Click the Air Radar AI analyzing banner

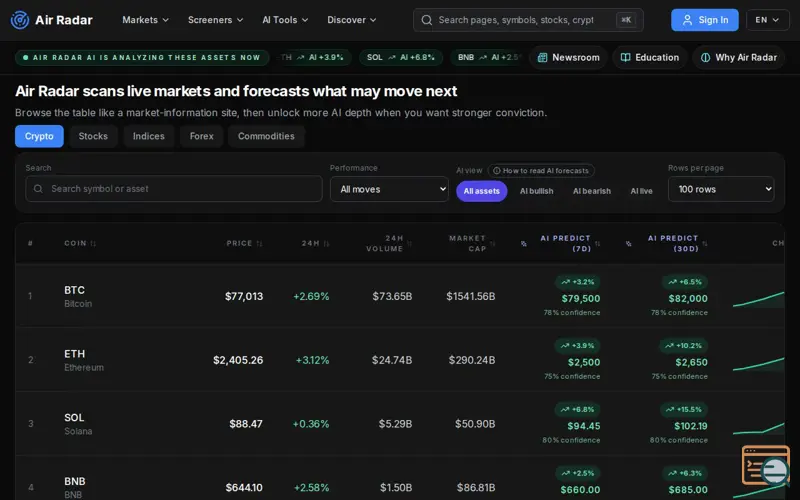(142, 58)
